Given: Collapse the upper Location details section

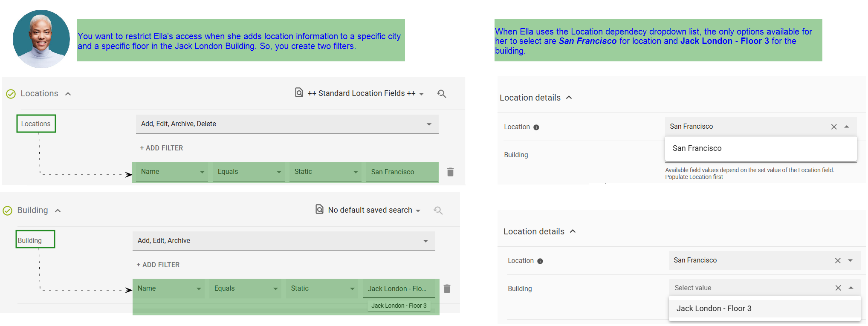Looking at the screenshot, I should point(569,98).
